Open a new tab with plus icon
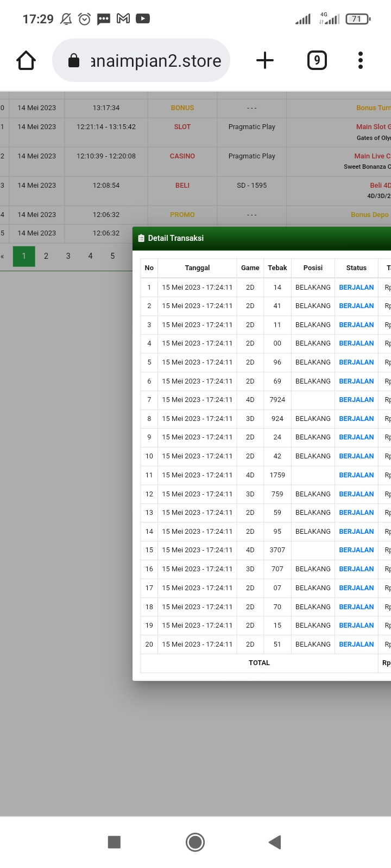This screenshot has width=391, height=868. (x=264, y=60)
